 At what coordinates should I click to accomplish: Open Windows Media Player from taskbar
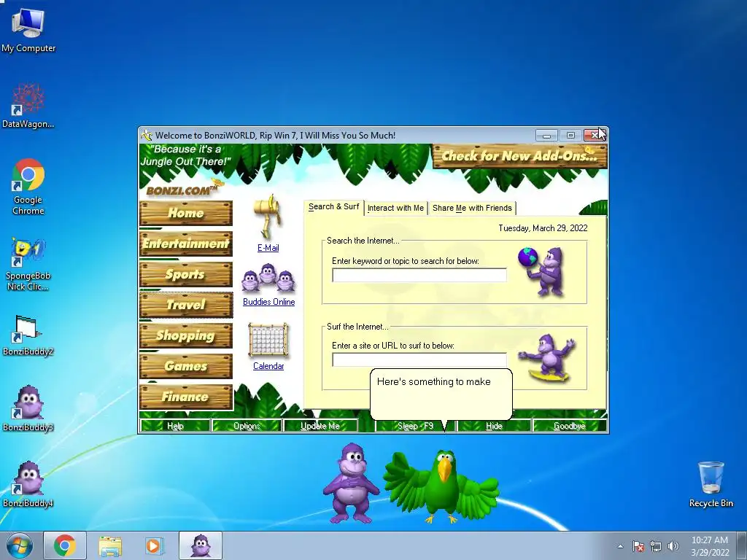[154, 545]
